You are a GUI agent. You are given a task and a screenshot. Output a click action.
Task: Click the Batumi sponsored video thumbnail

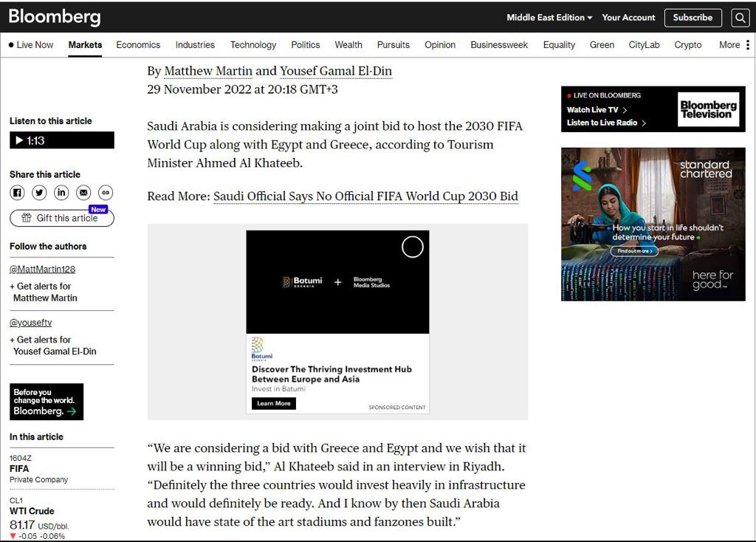337,282
